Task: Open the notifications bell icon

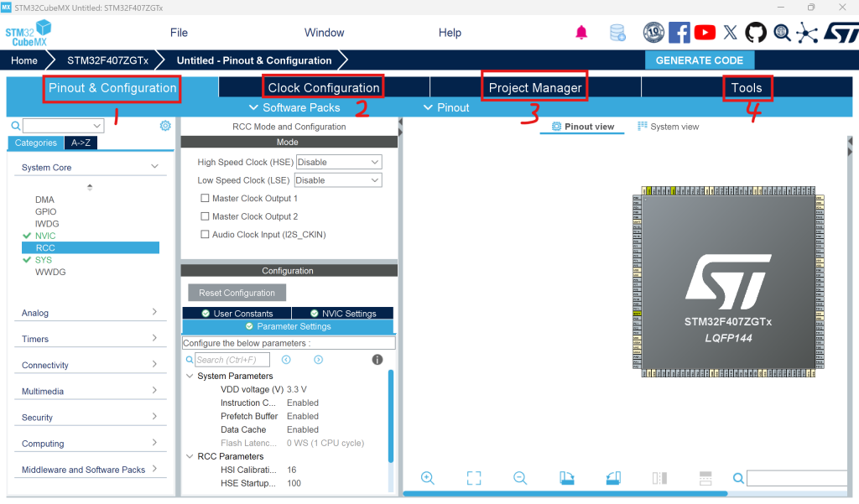Action: pyautogui.click(x=581, y=33)
